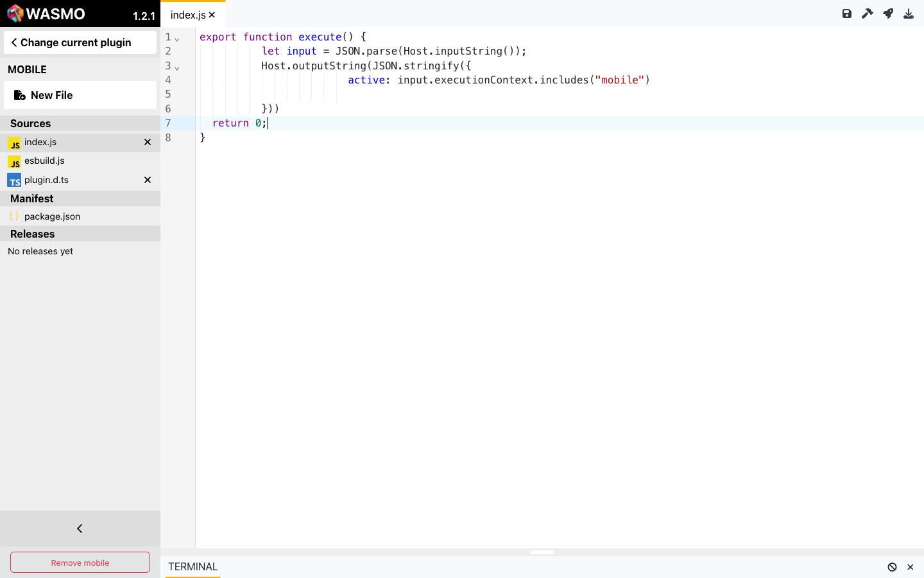924x578 pixels.
Task: Click the WASMO logo
Action: click(x=46, y=13)
